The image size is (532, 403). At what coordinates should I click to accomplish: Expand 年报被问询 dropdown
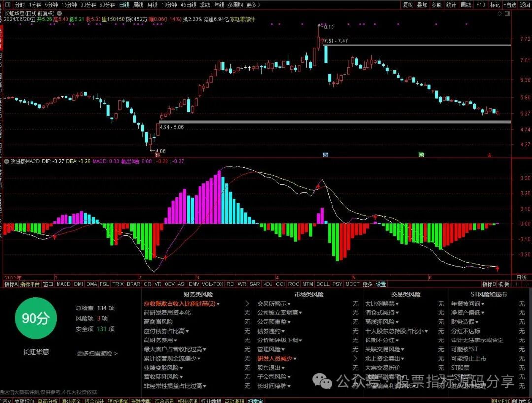468,303
